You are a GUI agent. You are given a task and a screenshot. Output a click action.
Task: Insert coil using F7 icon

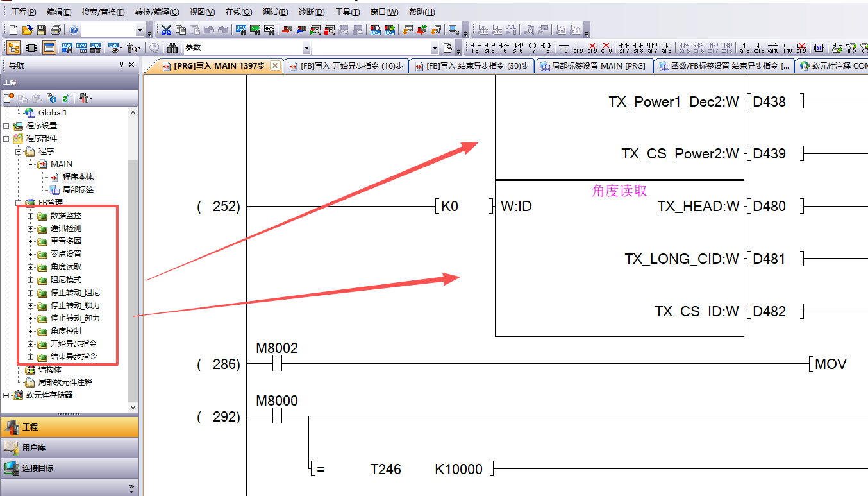(532, 48)
